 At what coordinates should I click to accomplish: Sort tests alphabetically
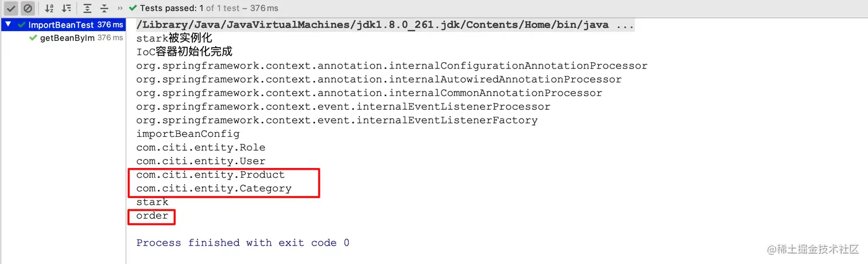tap(50, 8)
